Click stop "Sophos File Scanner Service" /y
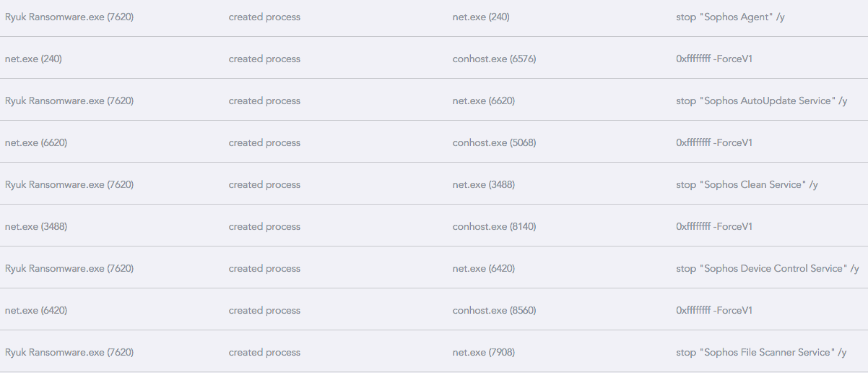Screen dimensions: 868x373 pos(761,352)
